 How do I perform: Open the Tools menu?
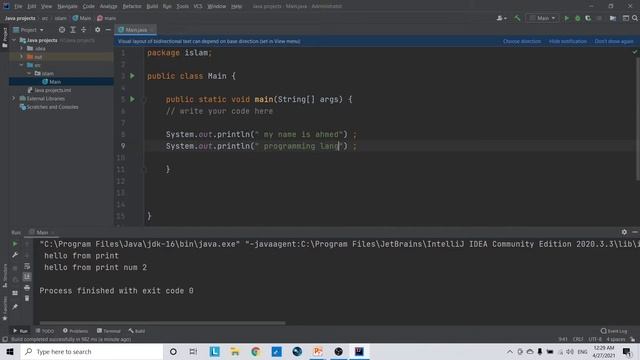(x=182, y=6)
